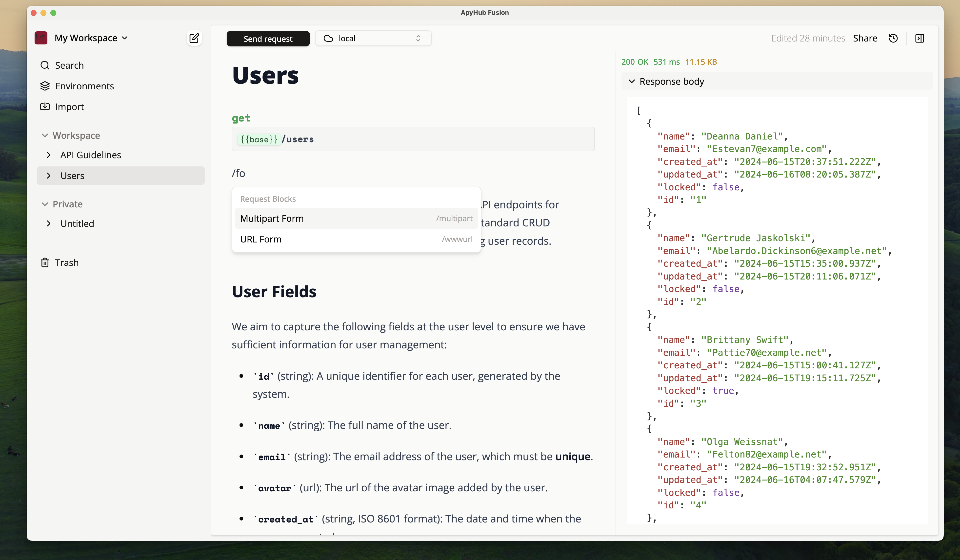Collapse the Workspace section
The height and width of the screenshot is (560, 960).
tap(45, 135)
